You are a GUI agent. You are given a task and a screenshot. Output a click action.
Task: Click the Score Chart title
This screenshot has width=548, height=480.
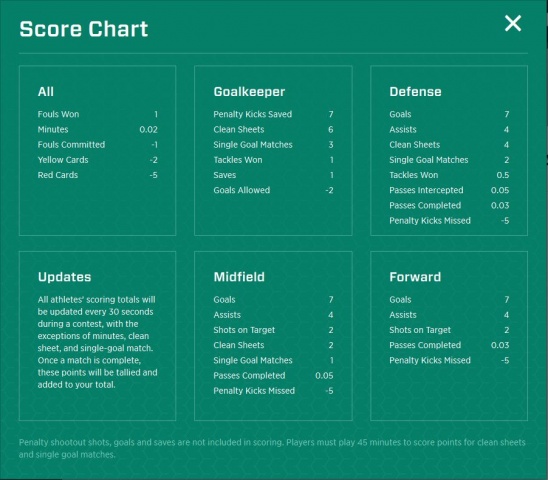[x=84, y=29]
